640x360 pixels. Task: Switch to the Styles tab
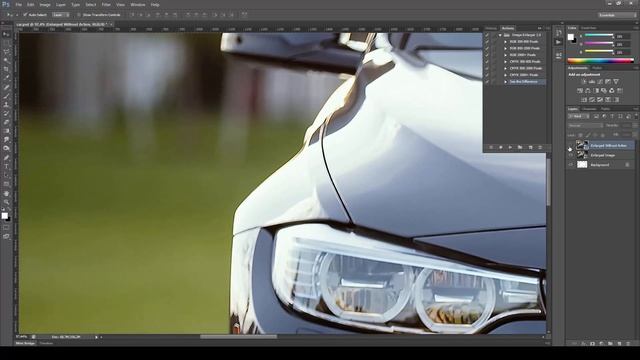[x=597, y=68]
